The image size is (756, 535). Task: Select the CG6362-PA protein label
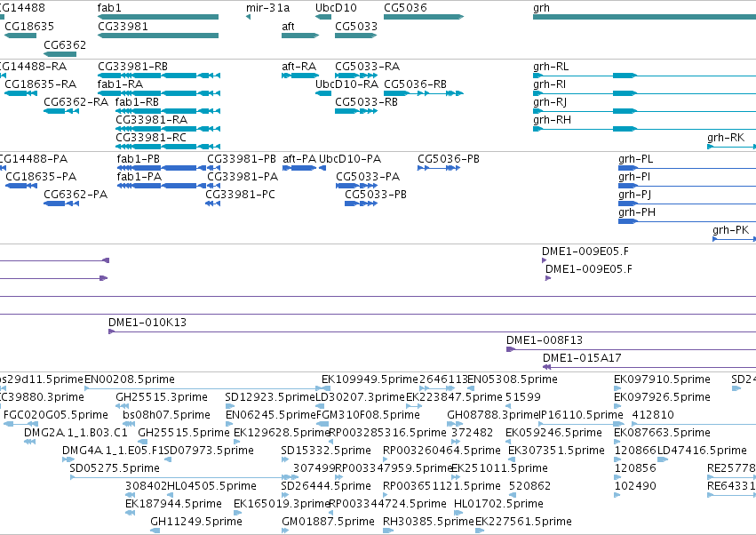pyautogui.click(x=76, y=195)
